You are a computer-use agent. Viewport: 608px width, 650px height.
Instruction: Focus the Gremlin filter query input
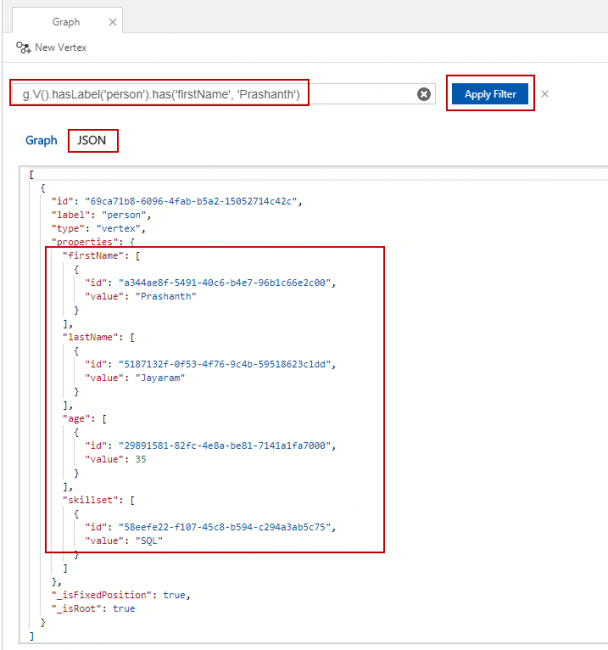(215, 94)
